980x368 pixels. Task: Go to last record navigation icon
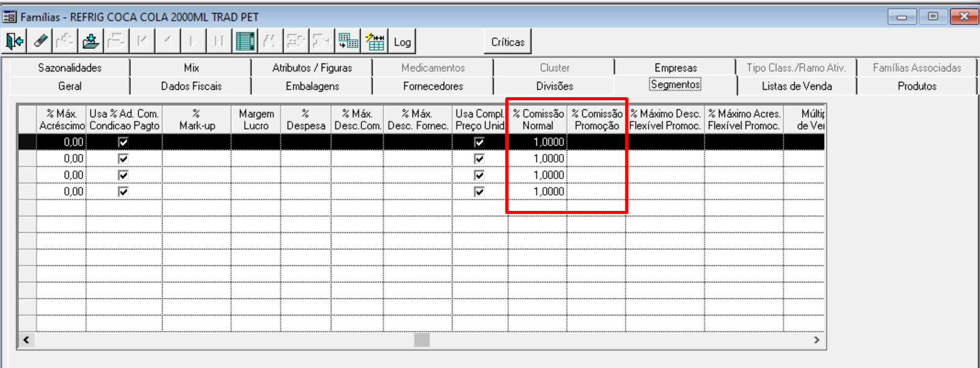tap(219, 42)
